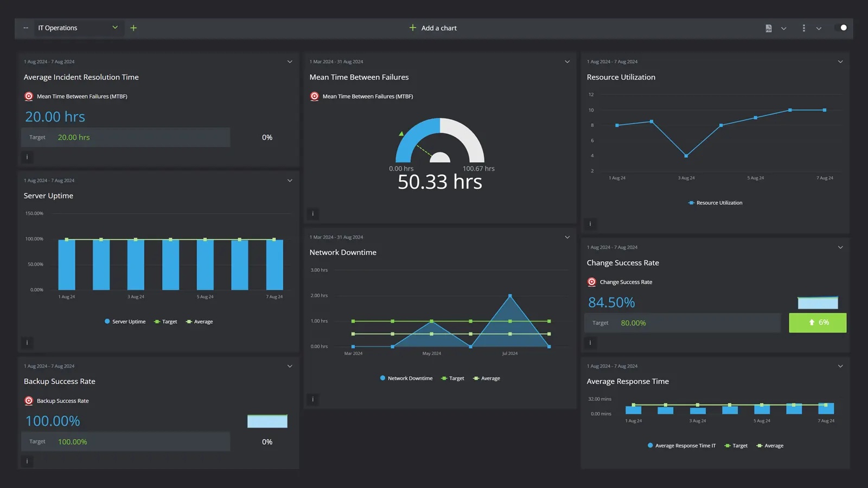
Task: Select the IT Operations dashboard tab
Action: point(64,27)
